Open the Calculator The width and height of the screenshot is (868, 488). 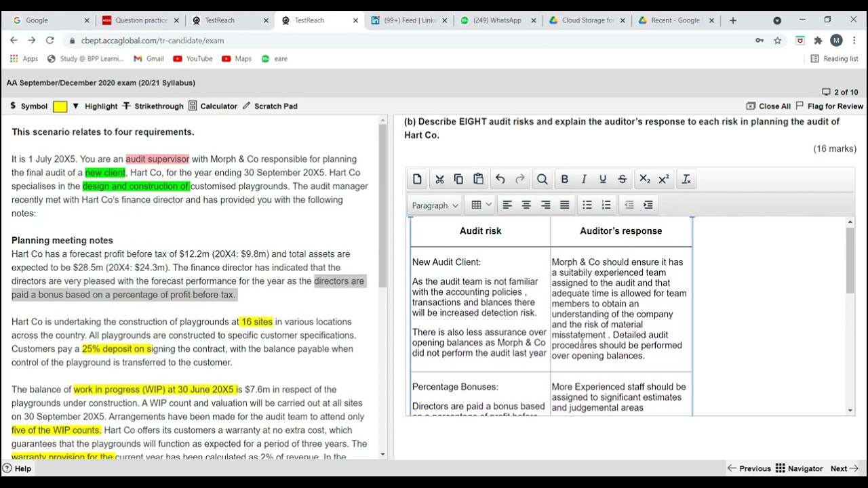tap(213, 106)
